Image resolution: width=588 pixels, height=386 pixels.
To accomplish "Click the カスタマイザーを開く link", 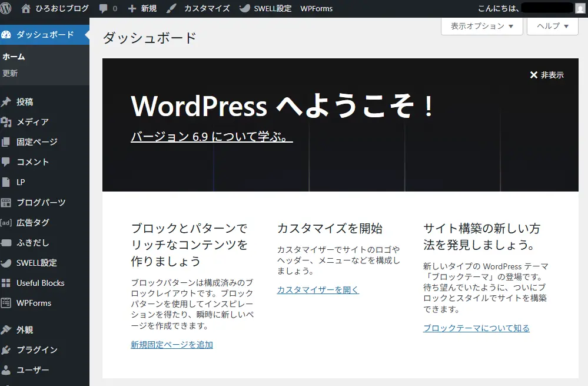I will tap(318, 290).
